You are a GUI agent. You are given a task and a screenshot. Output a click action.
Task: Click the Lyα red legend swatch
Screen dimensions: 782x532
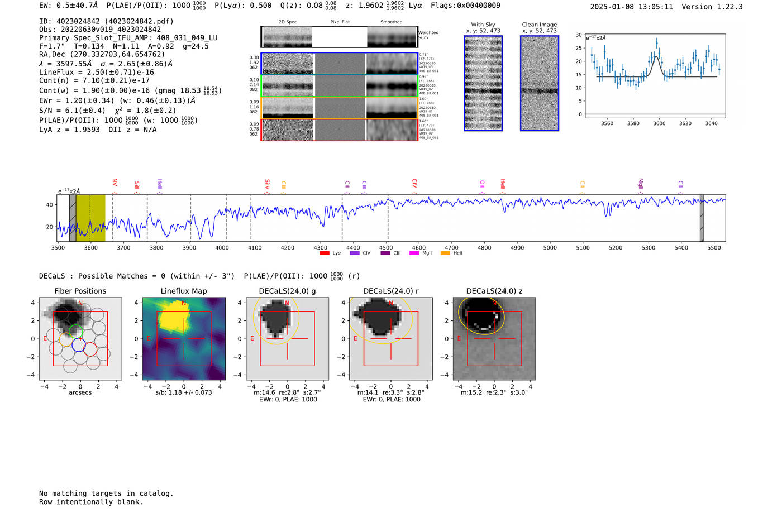[x=324, y=253]
